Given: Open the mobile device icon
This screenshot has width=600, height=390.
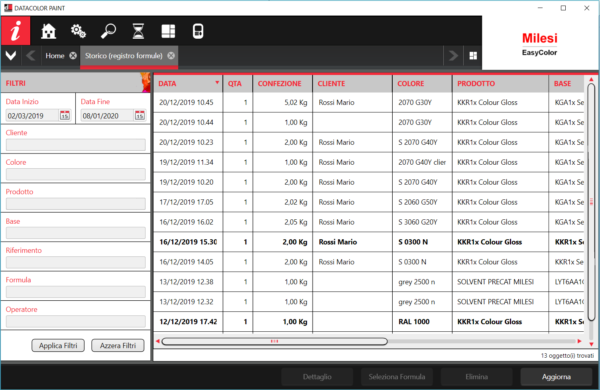Looking at the screenshot, I should (198, 31).
